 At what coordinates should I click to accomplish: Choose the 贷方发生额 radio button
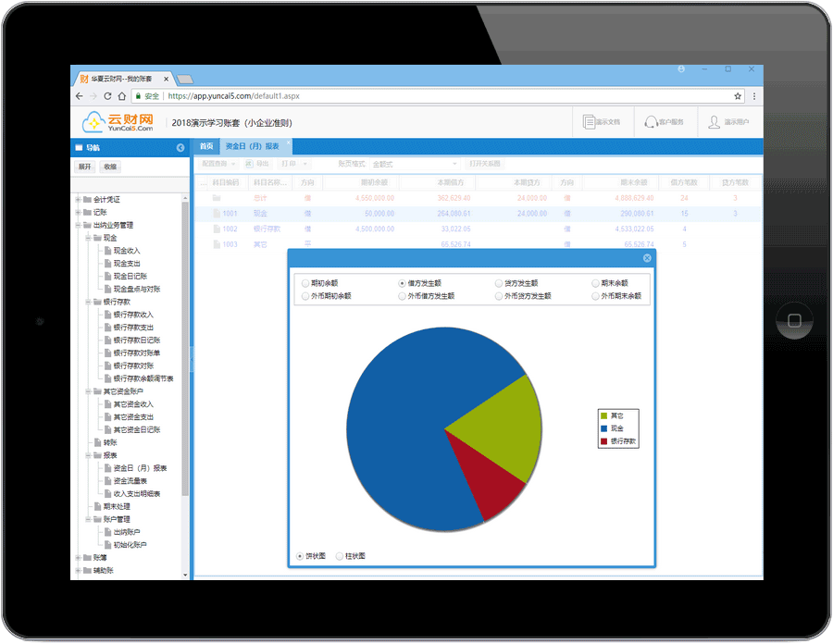(x=499, y=283)
